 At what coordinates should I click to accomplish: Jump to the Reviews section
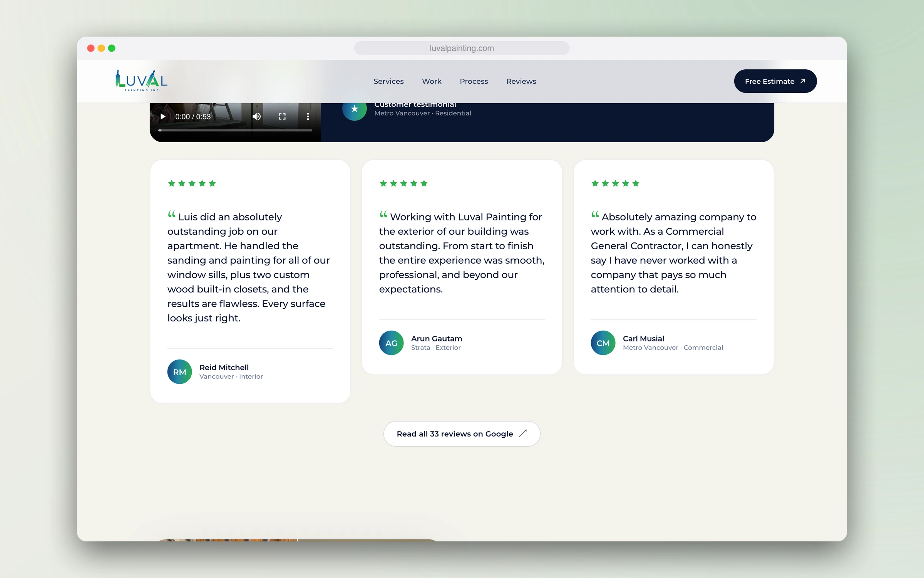coord(521,81)
